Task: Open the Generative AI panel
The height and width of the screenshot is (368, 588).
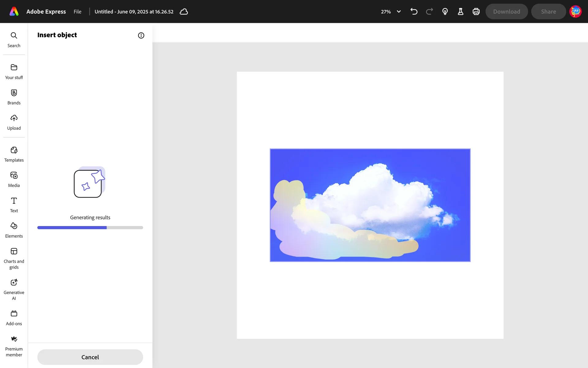Action: click(x=14, y=289)
